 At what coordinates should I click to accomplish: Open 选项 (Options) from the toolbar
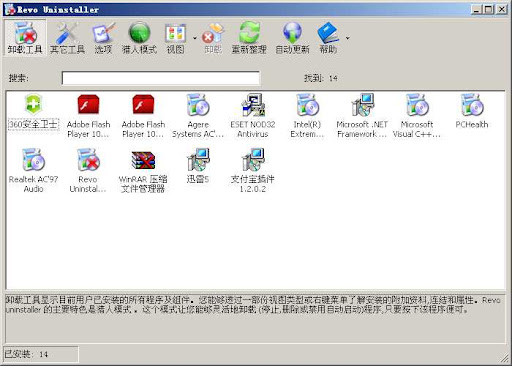coord(103,38)
